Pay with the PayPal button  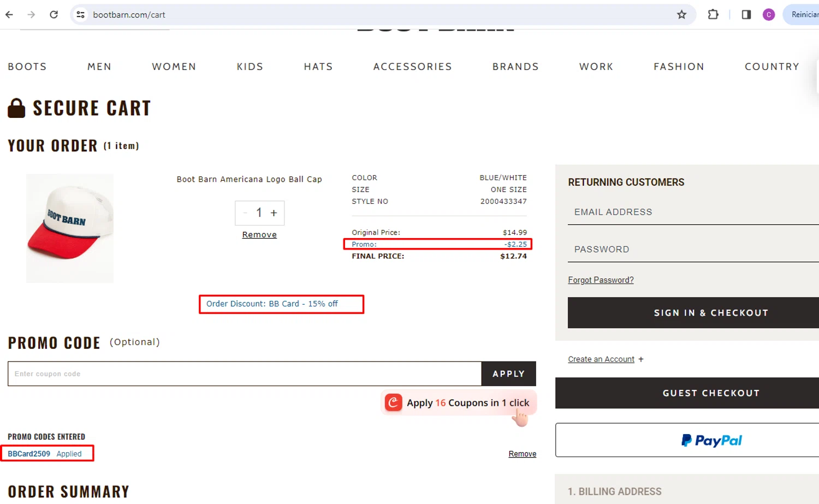pyautogui.click(x=687, y=440)
